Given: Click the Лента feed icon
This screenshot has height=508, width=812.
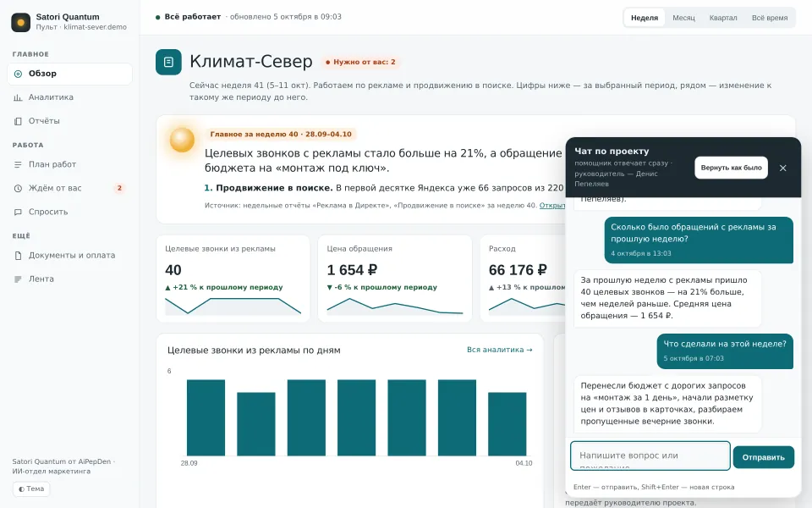Looking at the screenshot, I should click(x=18, y=279).
